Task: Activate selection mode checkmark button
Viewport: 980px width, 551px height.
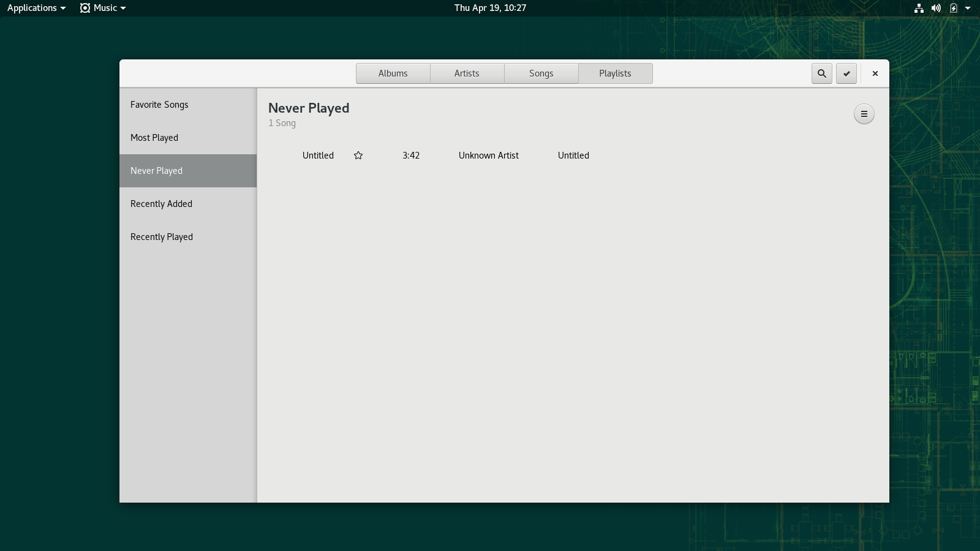Action: (x=846, y=73)
